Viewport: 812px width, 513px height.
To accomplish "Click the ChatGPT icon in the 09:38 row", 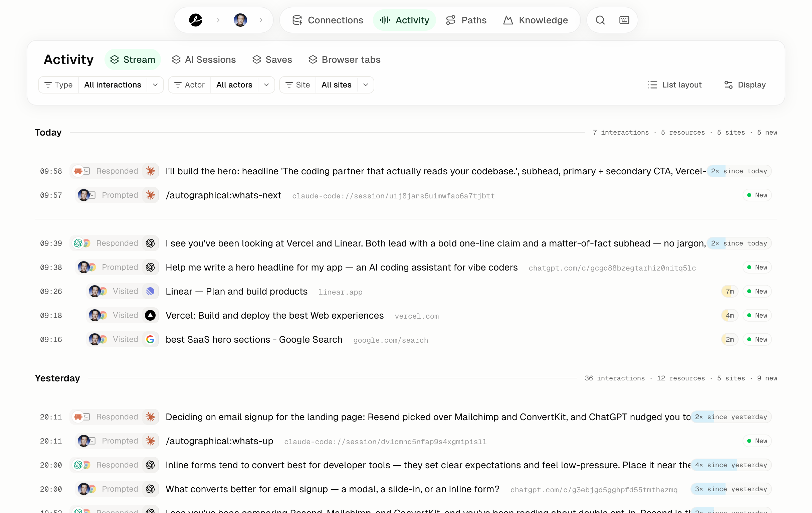I will click(x=150, y=267).
